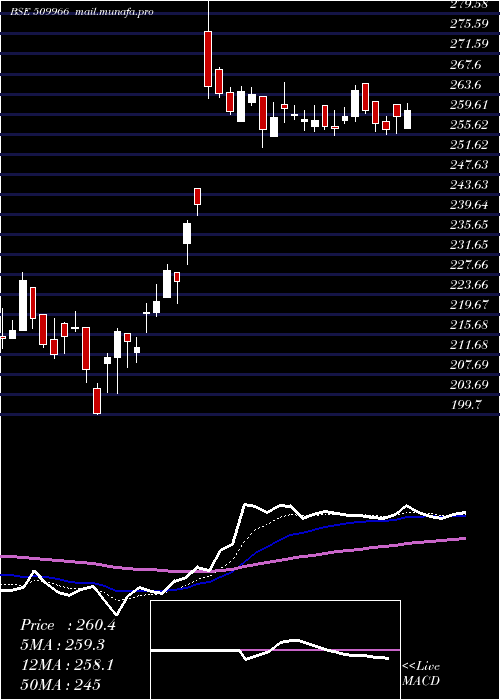Pick the 211.68 axis value
Screen dimensions: 500x700
(469, 344)
